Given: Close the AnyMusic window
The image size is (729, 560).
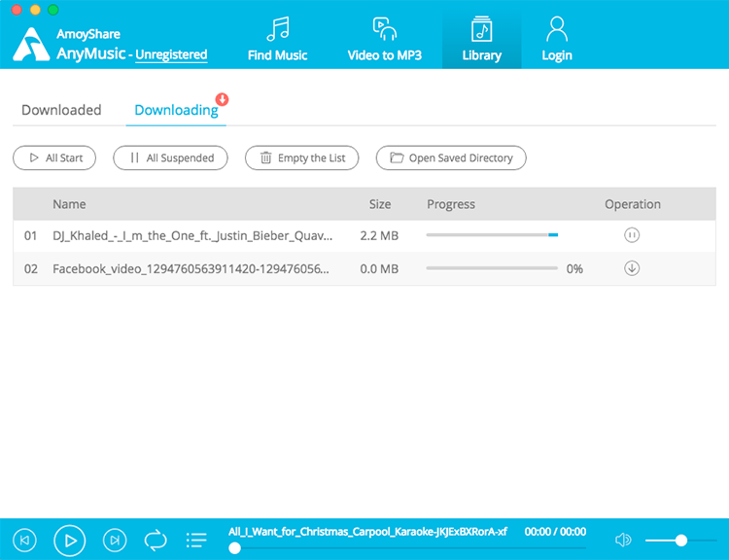Looking at the screenshot, I should (17, 10).
